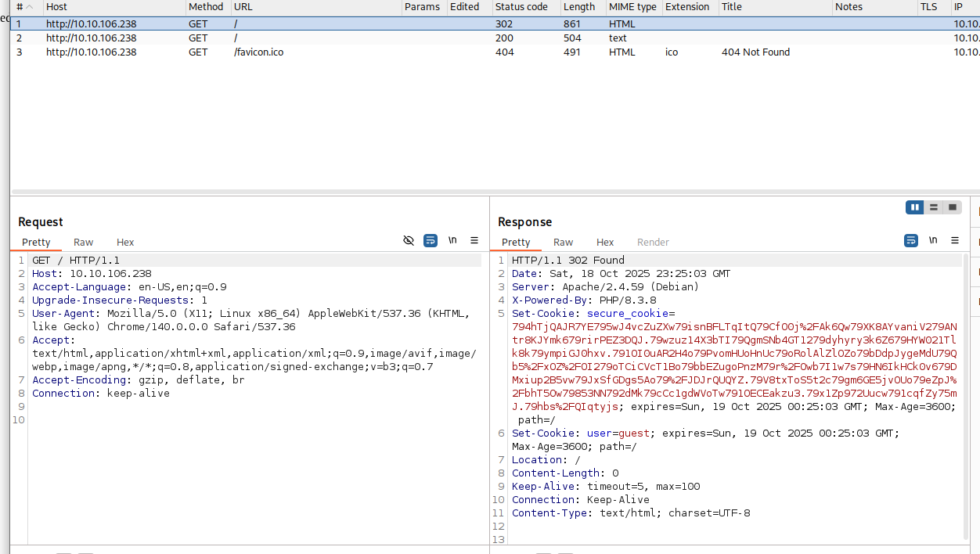This screenshot has height=554, width=980.
Task: Sort history by the # column arrow
Action: (30, 7)
